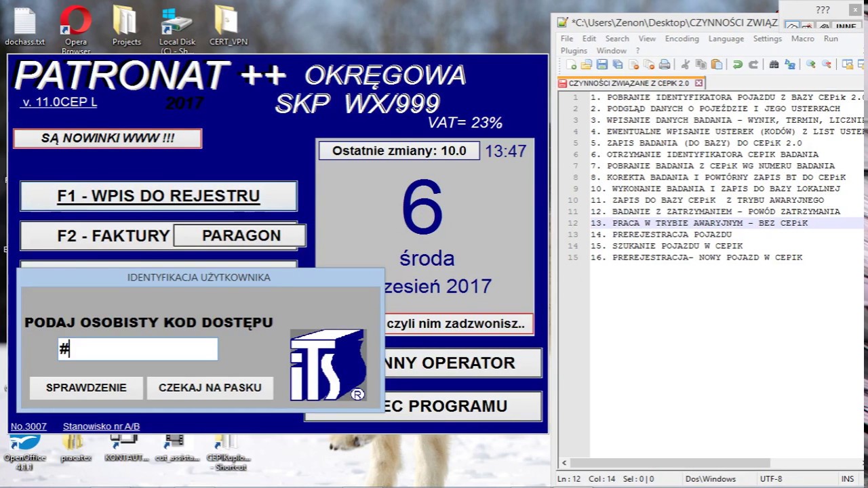Open the CERT_VPN desktop folder
Screen dimensions: 868x488
point(228,26)
